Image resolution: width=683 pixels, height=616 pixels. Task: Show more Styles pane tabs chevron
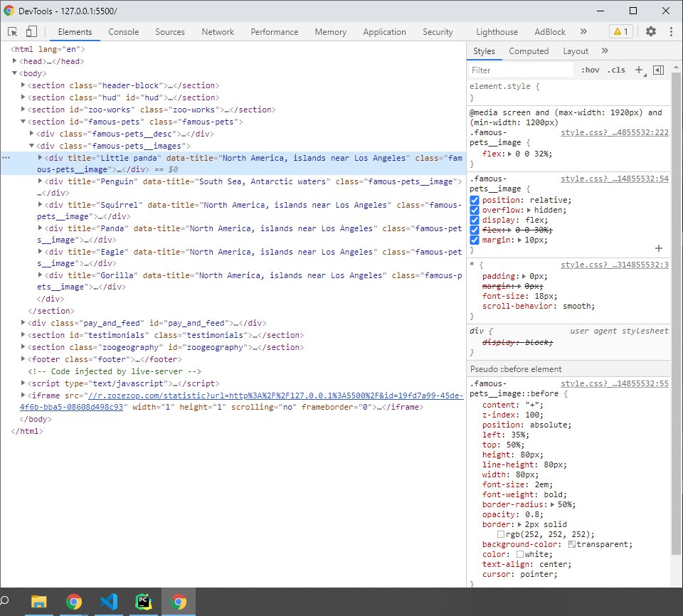pos(605,51)
